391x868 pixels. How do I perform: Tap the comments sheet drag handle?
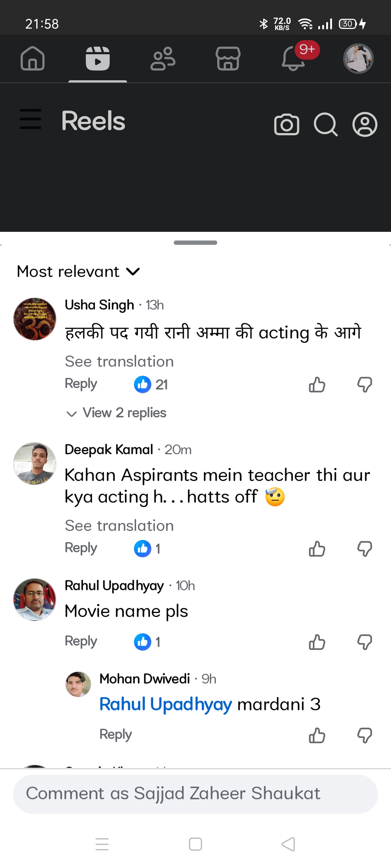click(195, 243)
